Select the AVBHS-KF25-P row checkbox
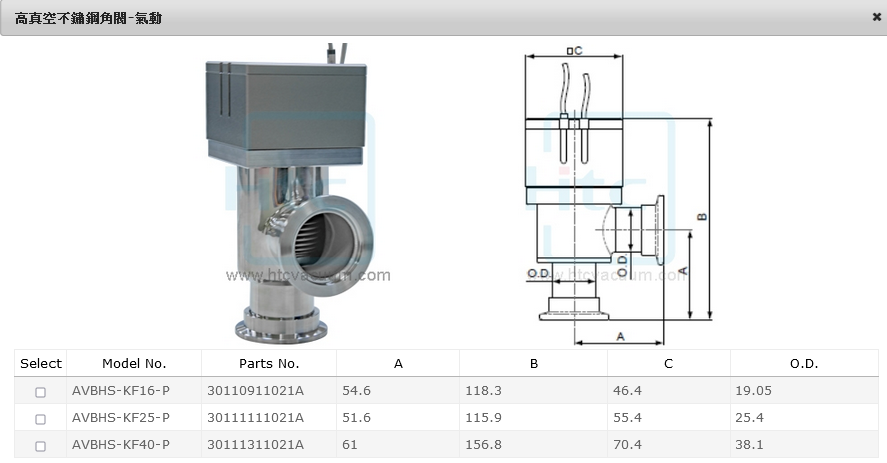The width and height of the screenshot is (887, 463). 40,419
